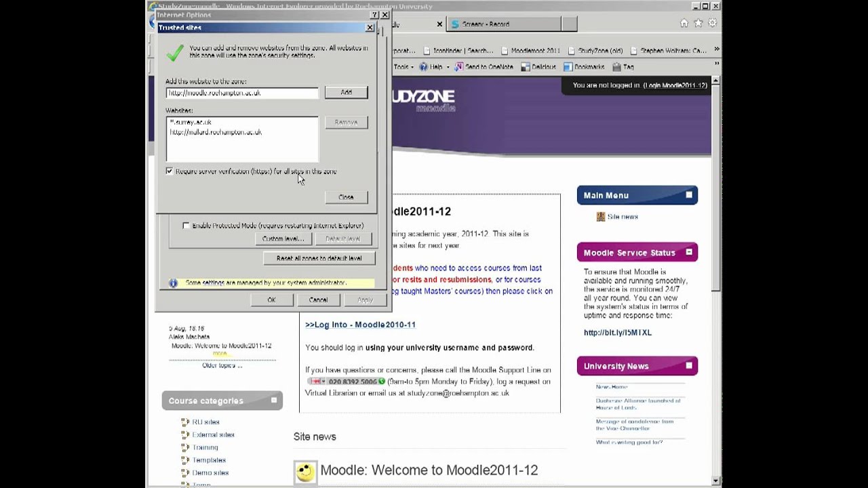The width and height of the screenshot is (868, 488).
Task: Click the Internet Explorer Home icon
Action: (x=684, y=24)
